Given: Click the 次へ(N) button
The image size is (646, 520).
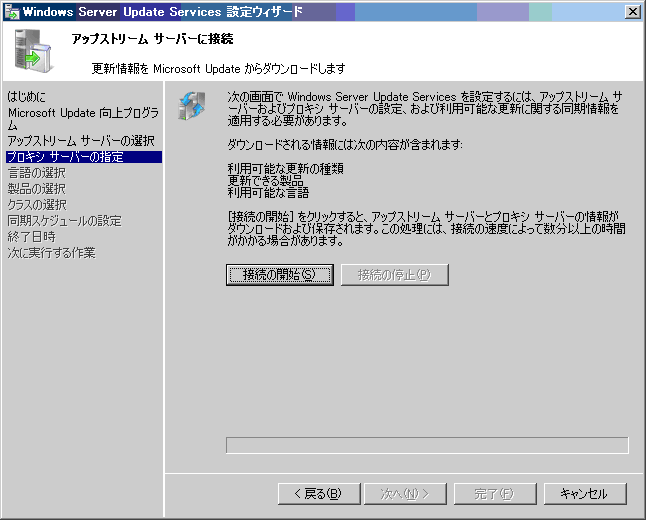Looking at the screenshot, I should coord(405,494).
